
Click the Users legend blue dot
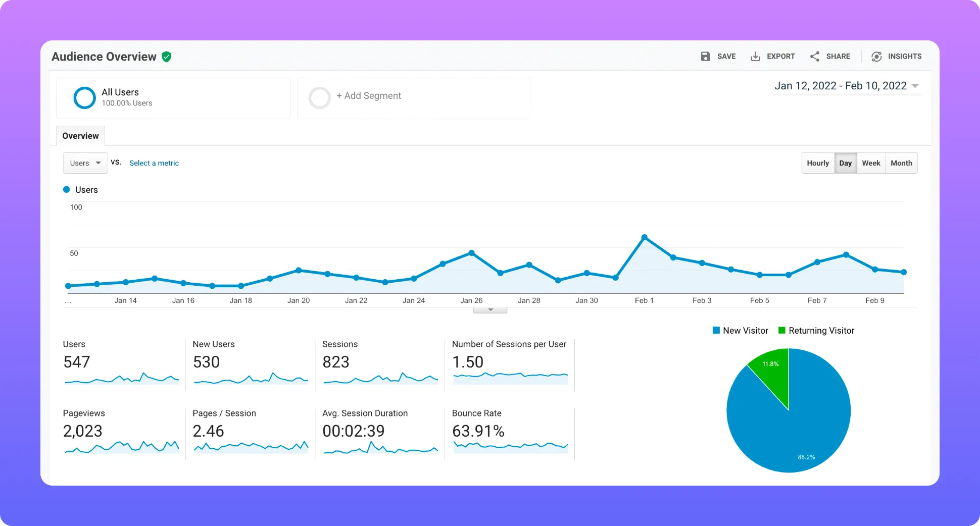click(x=66, y=190)
